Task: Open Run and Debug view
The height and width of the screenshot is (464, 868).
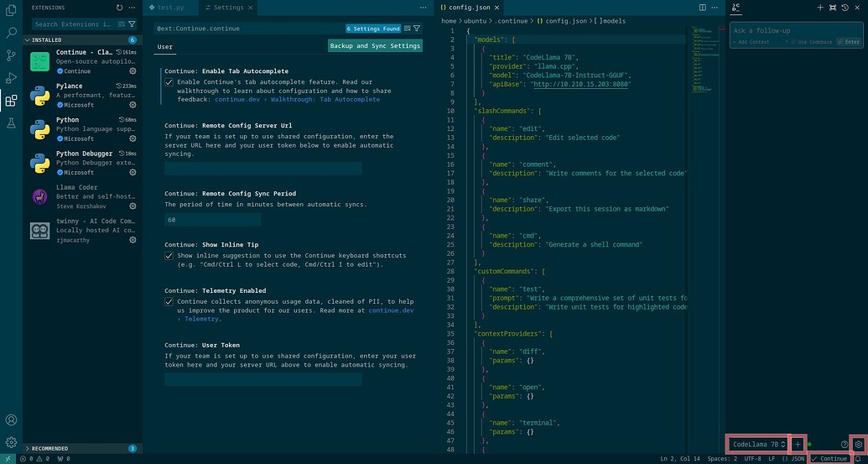Action: point(11,78)
